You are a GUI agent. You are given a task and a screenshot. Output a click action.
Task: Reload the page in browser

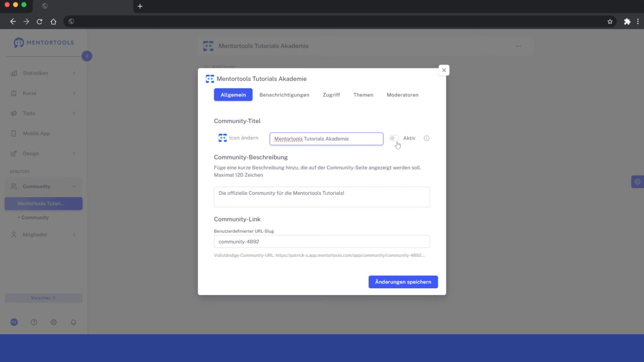(x=40, y=21)
